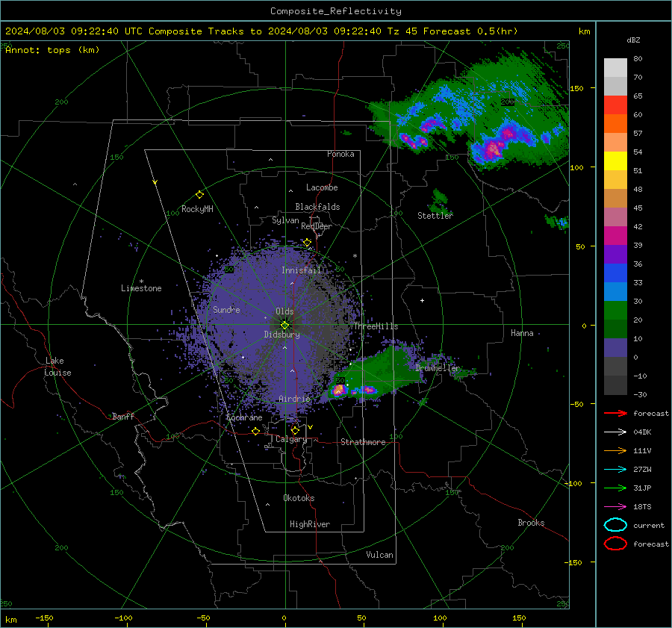Click the Strathmore town label

[x=363, y=442]
